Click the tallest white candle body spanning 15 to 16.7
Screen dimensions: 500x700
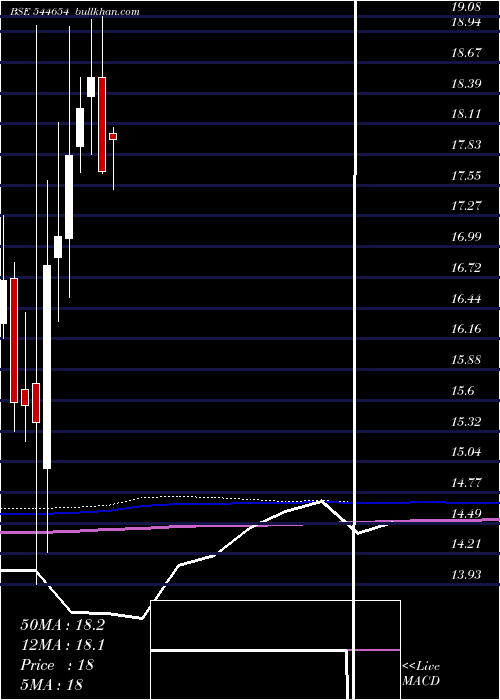47,367
